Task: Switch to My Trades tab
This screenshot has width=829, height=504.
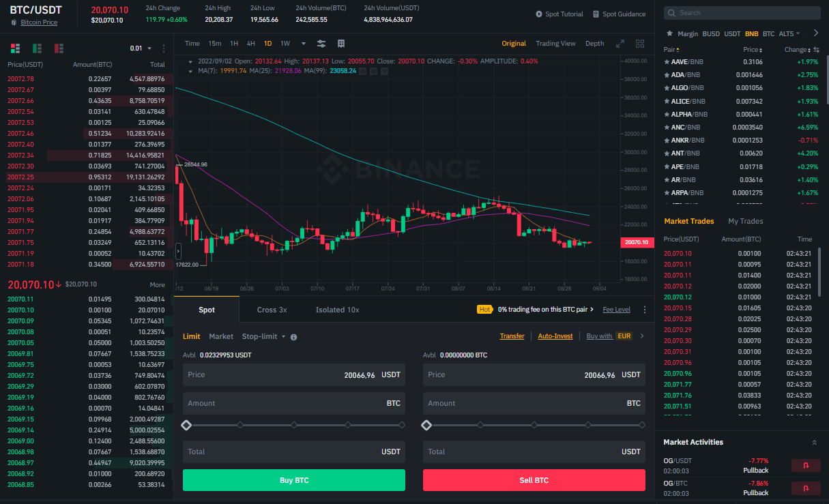Action: tap(746, 221)
